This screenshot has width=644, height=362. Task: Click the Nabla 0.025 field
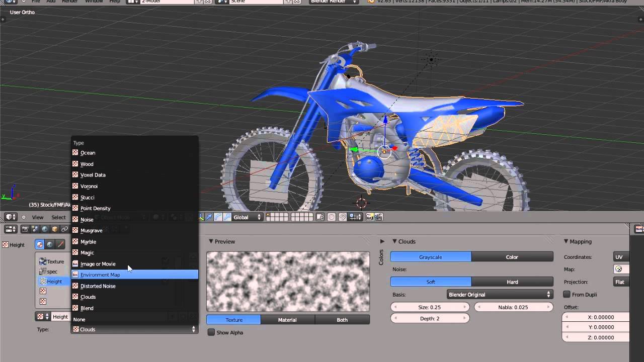(x=513, y=307)
